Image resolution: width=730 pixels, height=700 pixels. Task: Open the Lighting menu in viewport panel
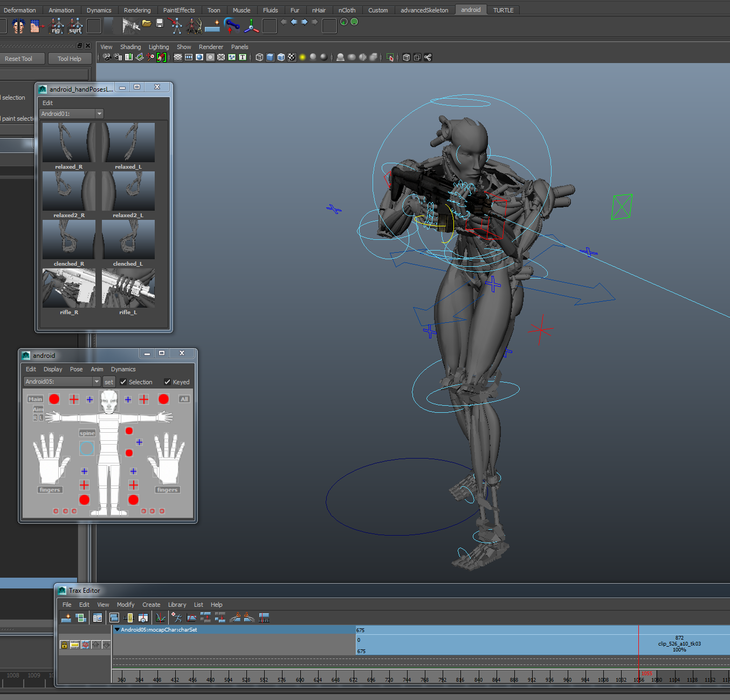pos(159,47)
